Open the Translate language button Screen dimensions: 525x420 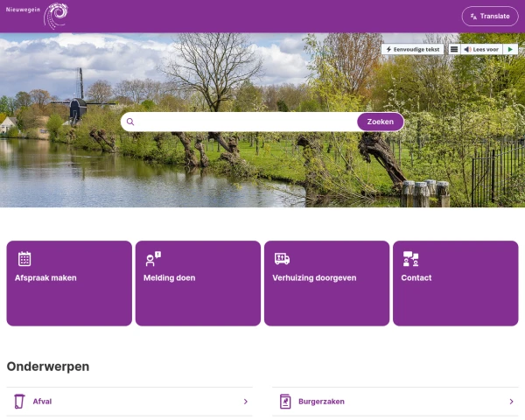[x=490, y=16]
